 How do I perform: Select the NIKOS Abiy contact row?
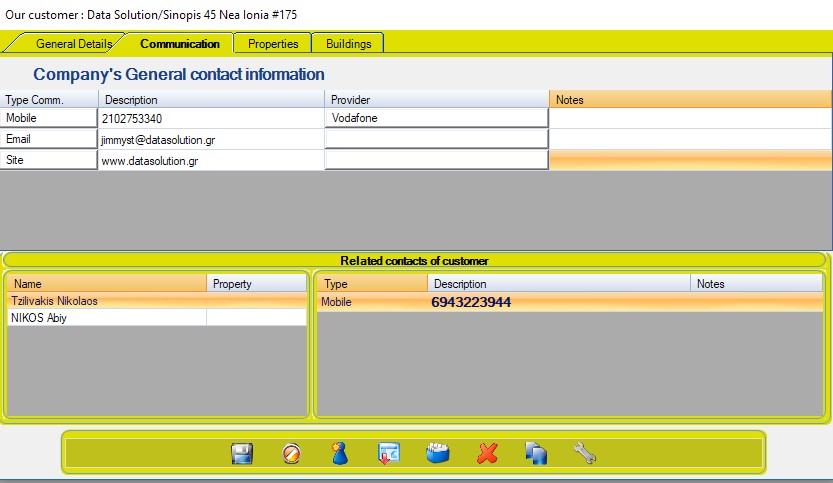pos(105,318)
